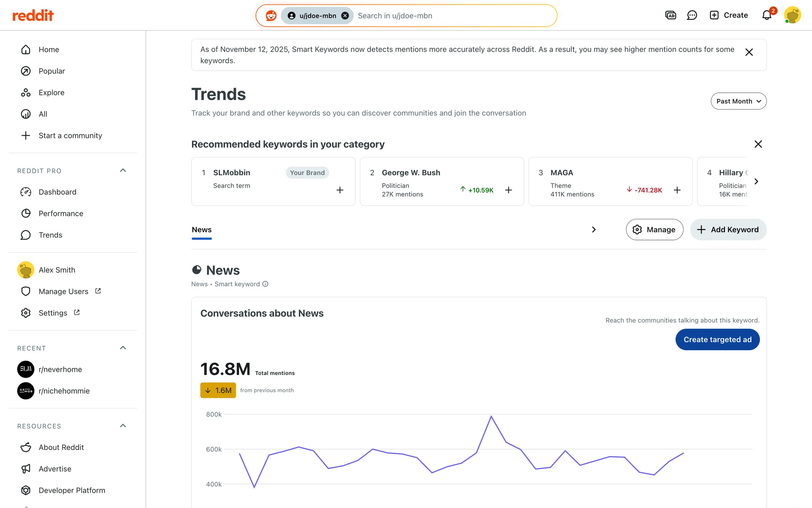Add MAGA keyword using its plus icon
The width and height of the screenshot is (812, 508).
pos(677,190)
